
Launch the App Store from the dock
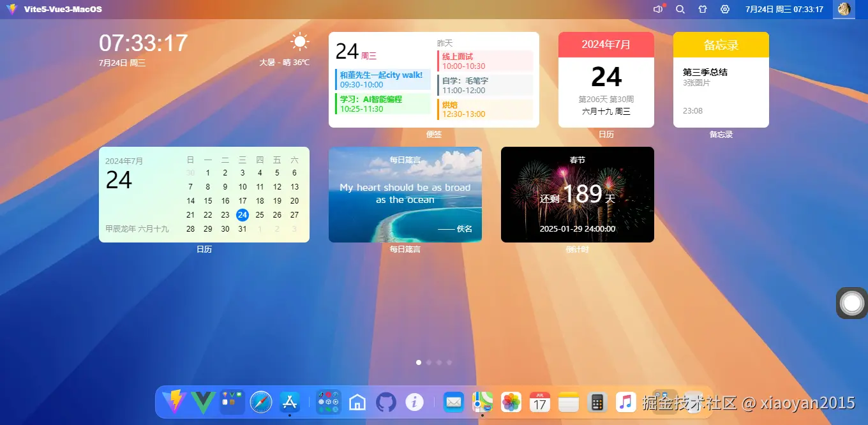(290, 402)
